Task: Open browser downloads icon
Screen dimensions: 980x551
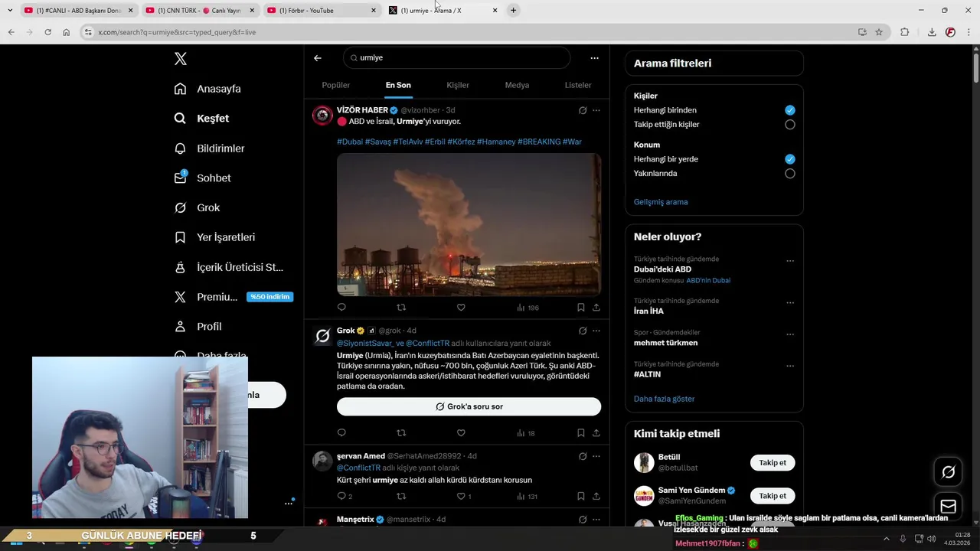Action: tap(932, 32)
